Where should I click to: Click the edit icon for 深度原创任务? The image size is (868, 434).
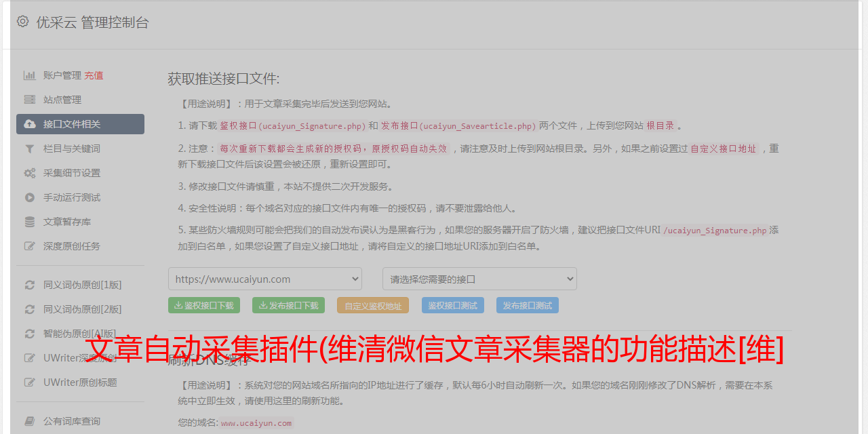point(30,246)
